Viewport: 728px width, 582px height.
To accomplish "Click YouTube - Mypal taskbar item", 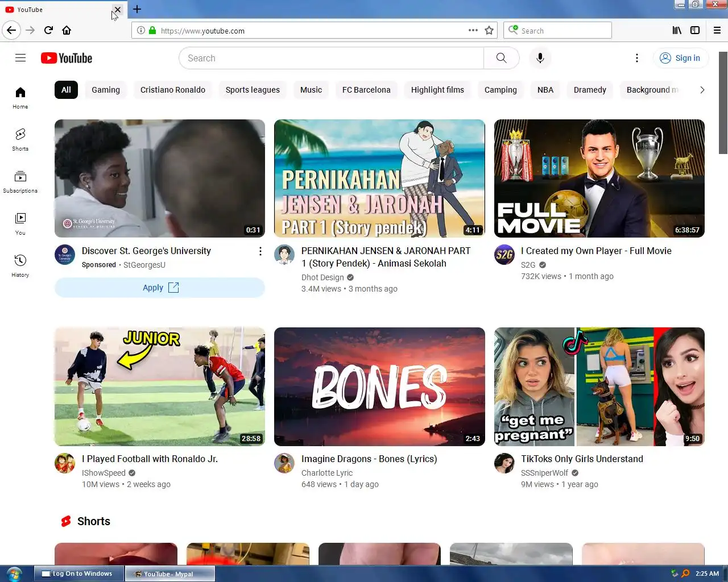I will point(170,573).
